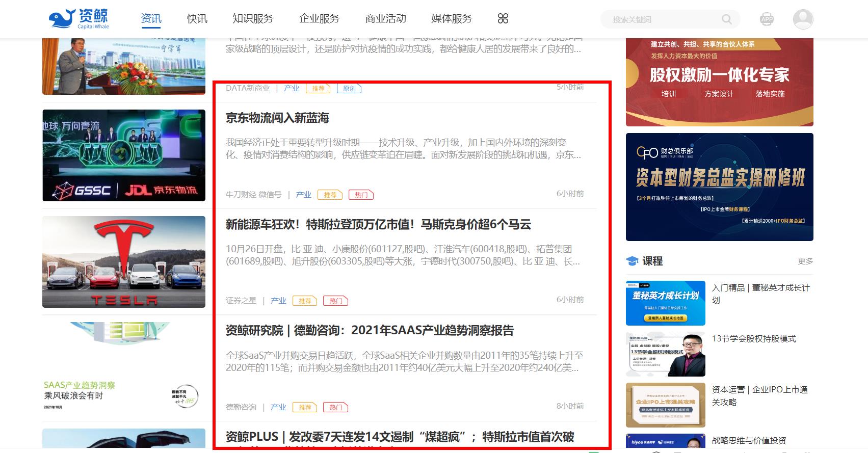Screen dimensions: 868x453
Task: Open the 2021年SAAS产业趋势洞察报告 article
Action: tap(370, 331)
